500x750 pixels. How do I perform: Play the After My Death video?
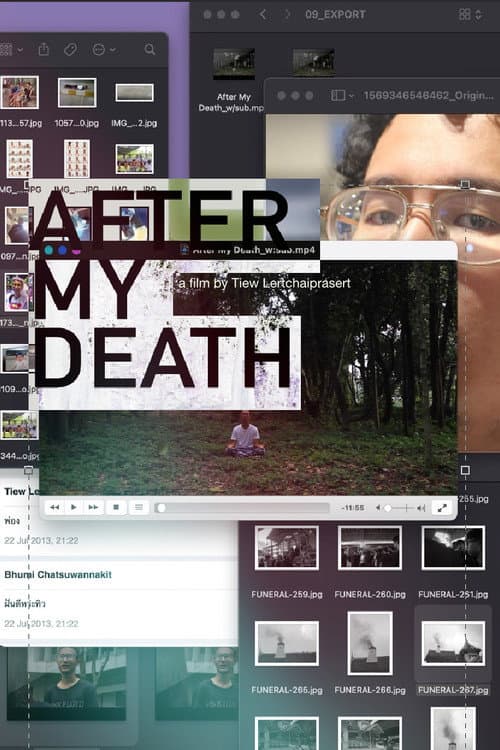pos(74,507)
